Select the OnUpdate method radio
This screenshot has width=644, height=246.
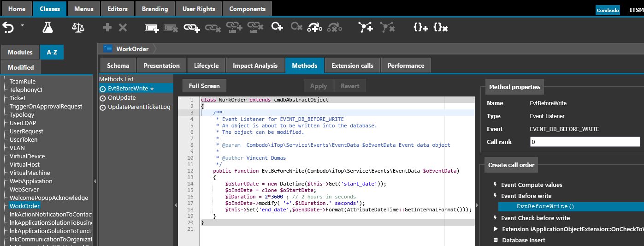[x=103, y=98]
